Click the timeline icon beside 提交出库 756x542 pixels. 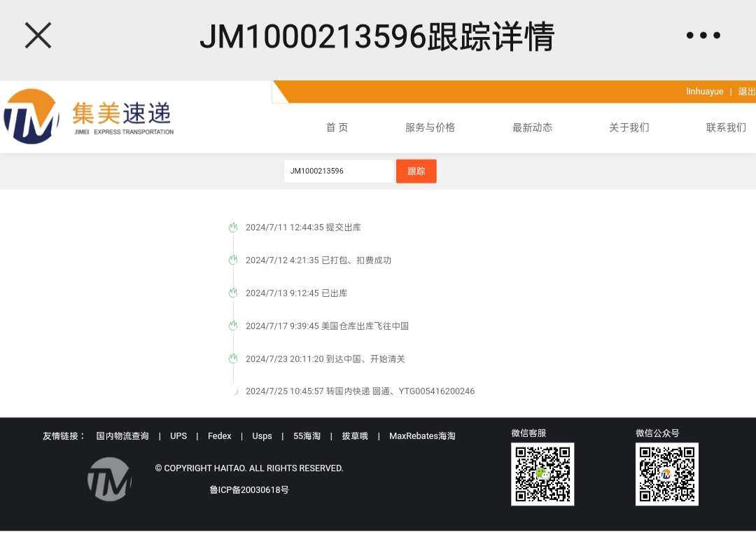232,227
